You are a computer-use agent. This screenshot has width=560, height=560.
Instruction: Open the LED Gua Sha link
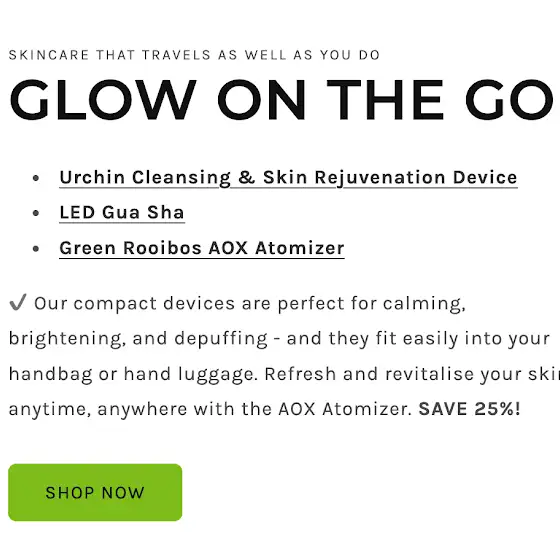pyautogui.click(x=122, y=212)
